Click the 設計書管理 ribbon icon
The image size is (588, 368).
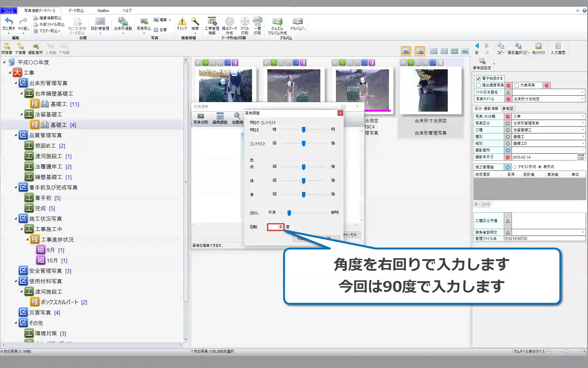100,21
